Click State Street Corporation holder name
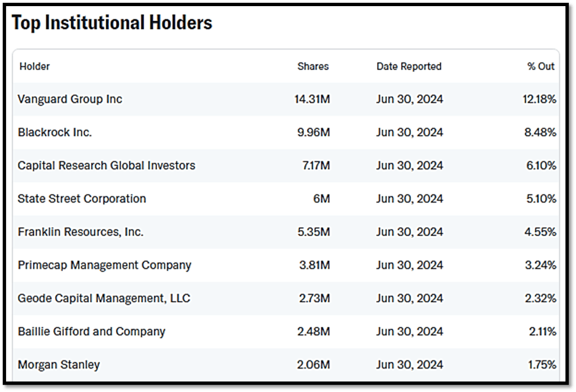The height and width of the screenshot is (392, 576). (82, 199)
